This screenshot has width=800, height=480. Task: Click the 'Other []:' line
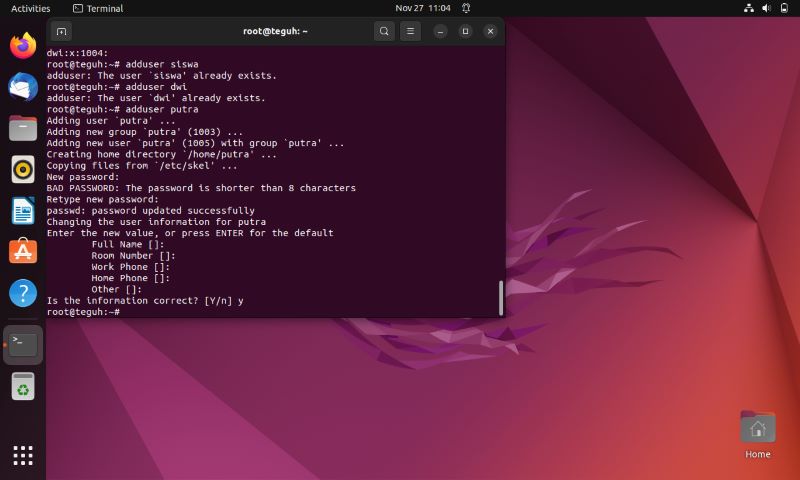tap(117, 289)
